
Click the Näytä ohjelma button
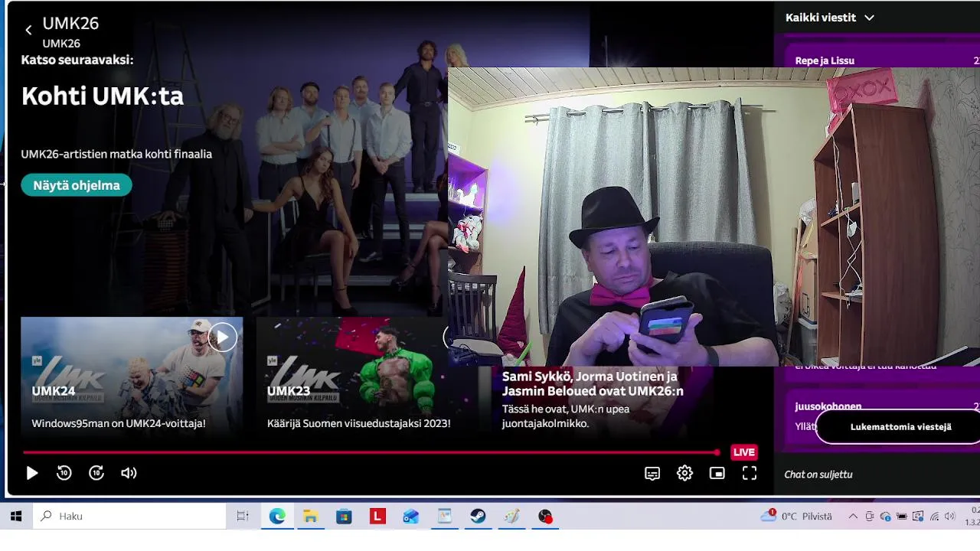77,185
